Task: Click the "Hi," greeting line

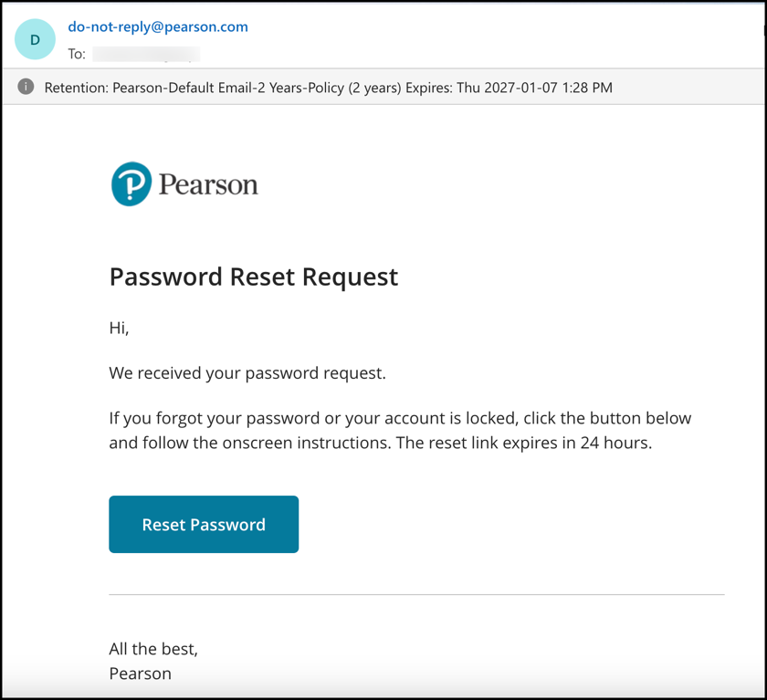Action: coord(119,328)
